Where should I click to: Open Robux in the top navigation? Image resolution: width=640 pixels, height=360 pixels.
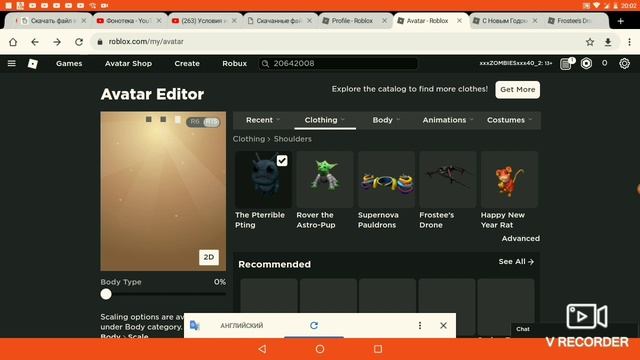tap(234, 63)
